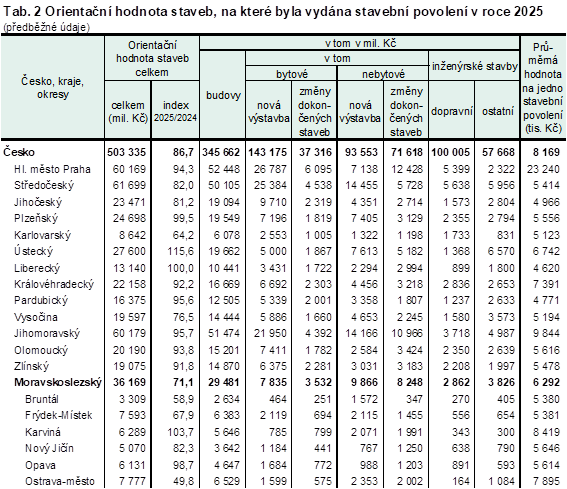Click the 'ostatní' column header
The width and height of the screenshot is (567, 489).
[x=498, y=111]
